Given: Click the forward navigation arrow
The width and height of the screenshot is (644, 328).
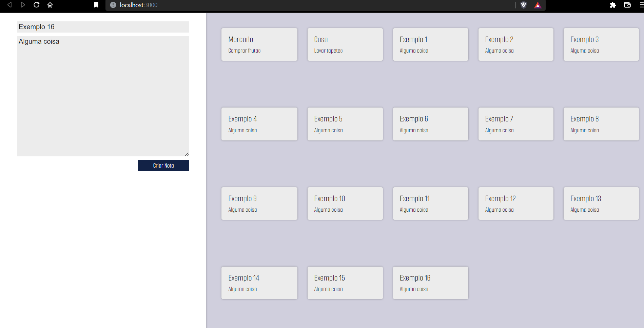Looking at the screenshot, I should click(23, 5).
